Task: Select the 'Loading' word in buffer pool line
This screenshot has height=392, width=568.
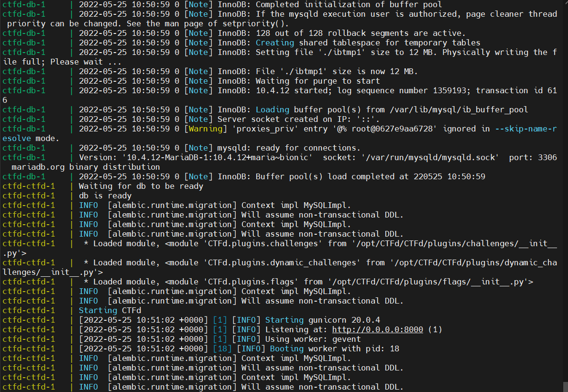Action: click(273, 109)
